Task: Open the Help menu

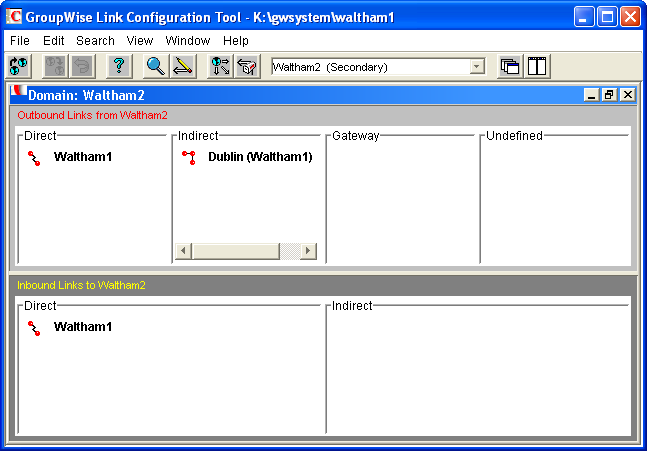Action: tap(236, 40)
